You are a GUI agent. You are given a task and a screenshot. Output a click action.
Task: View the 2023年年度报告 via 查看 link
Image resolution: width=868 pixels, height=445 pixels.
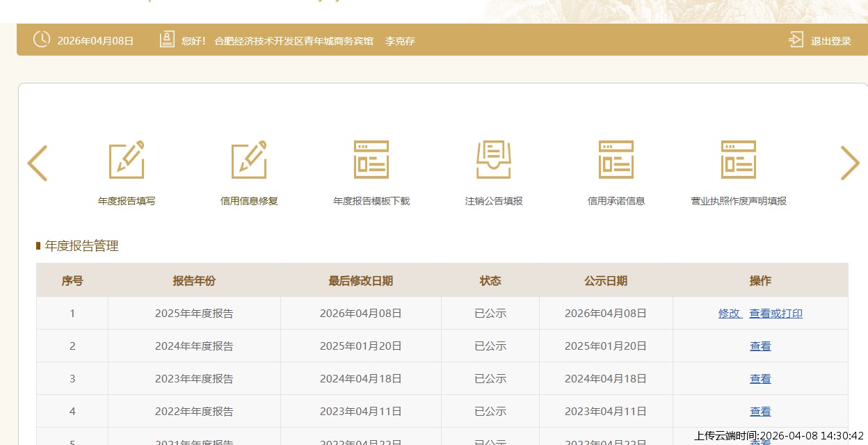[x=760, y=379]
